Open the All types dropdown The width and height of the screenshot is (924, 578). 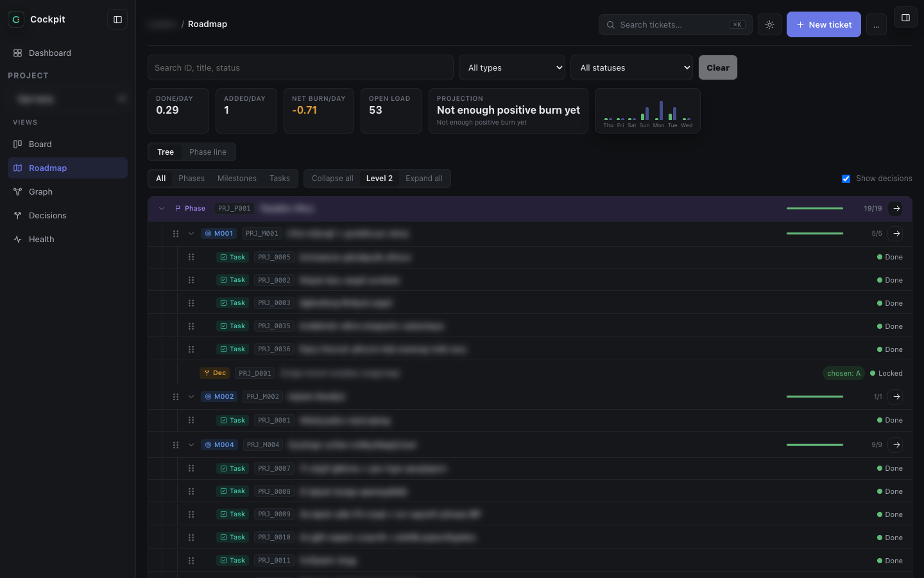[x=512, y=67]
